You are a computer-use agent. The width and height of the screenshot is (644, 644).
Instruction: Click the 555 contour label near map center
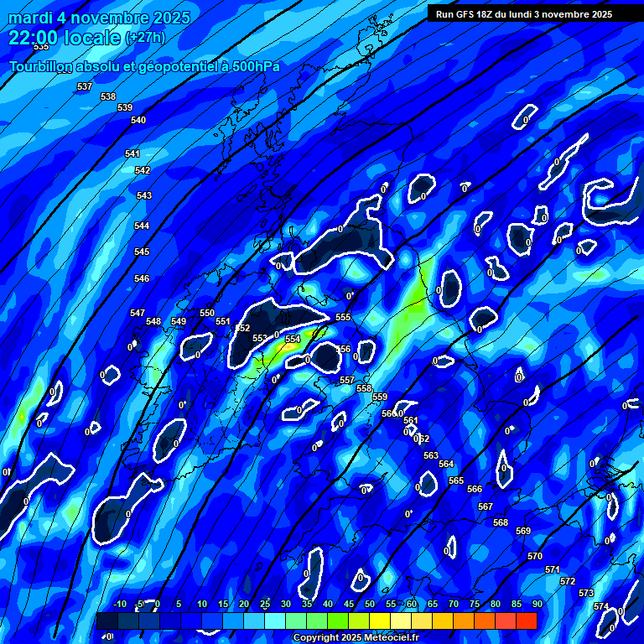click(343, 317)
